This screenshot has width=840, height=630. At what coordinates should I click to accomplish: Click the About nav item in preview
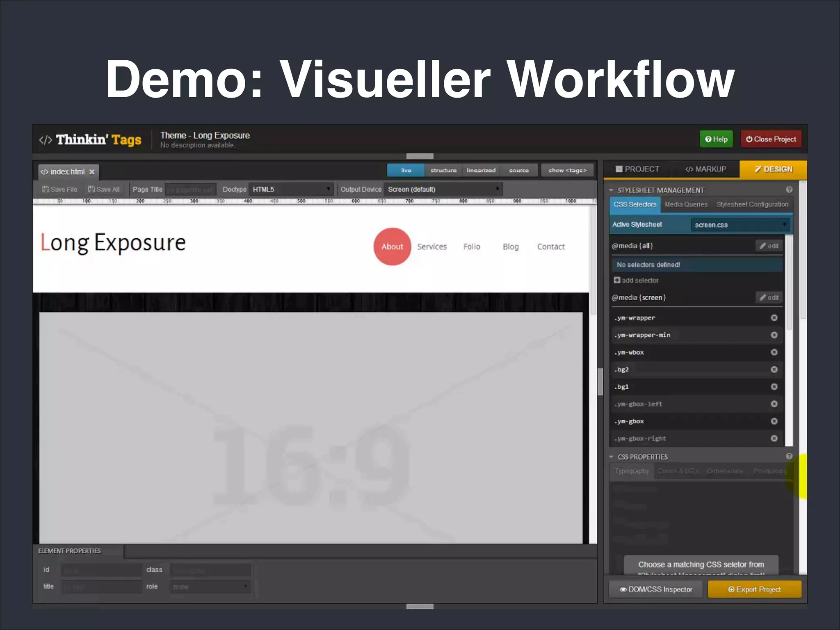click(x=392, y=247)
